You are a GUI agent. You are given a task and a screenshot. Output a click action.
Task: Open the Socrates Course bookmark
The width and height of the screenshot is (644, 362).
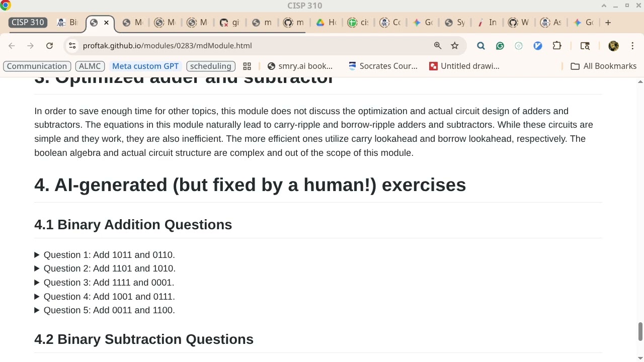[x=383, y=66]
